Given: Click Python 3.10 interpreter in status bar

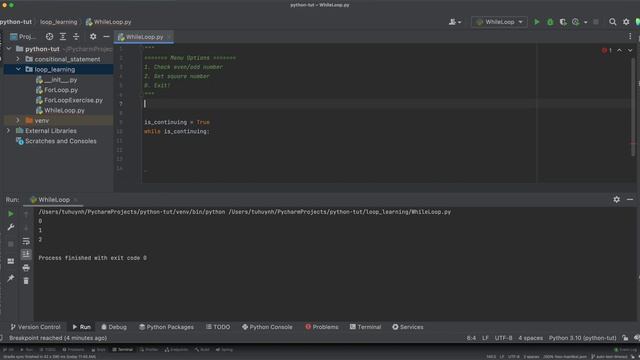Looking at the screenshot, I should 582,338.
